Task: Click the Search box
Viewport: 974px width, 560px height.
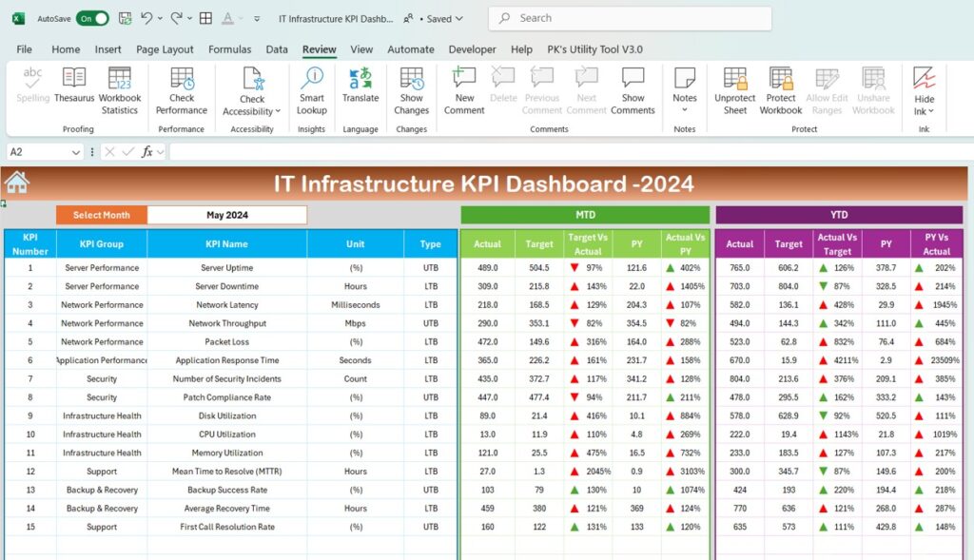Action: click(630, 18)
